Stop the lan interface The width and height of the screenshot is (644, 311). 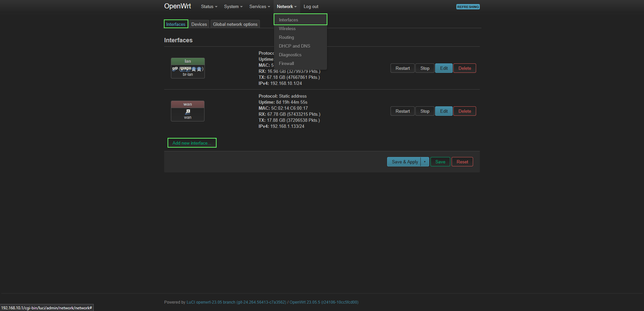pos(425,68)
